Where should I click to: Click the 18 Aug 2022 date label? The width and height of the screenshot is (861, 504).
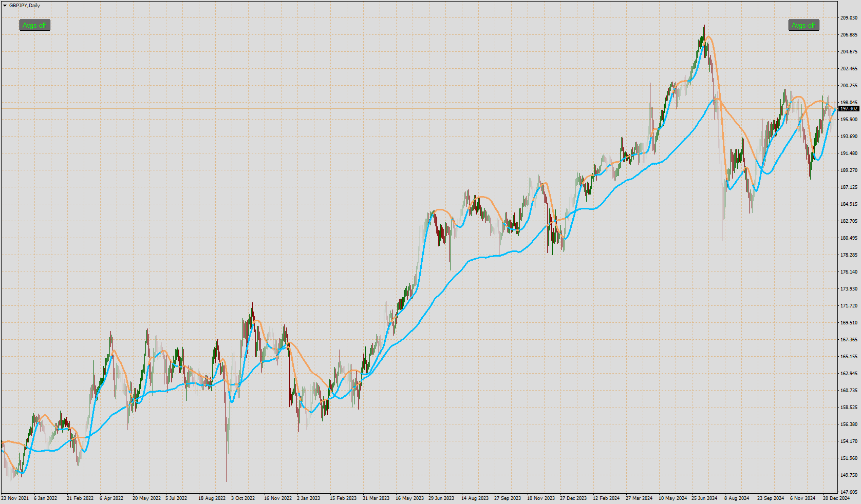(x=212, y=498)
